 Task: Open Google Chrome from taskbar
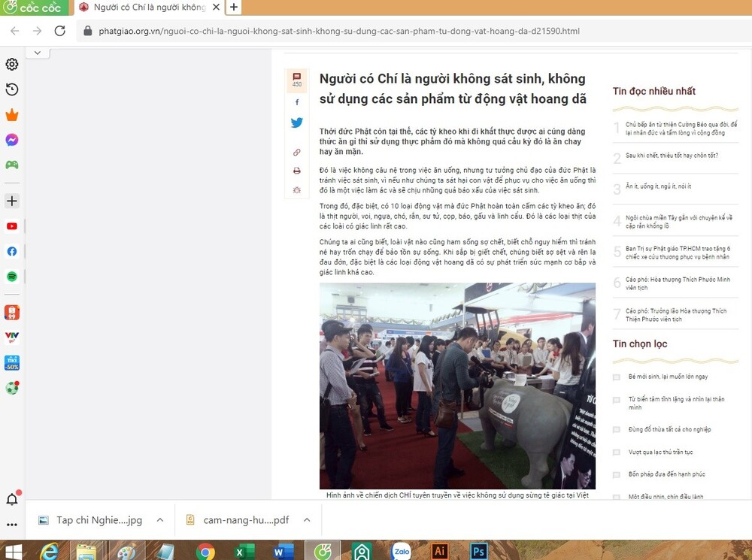click(x=205, y=552)
